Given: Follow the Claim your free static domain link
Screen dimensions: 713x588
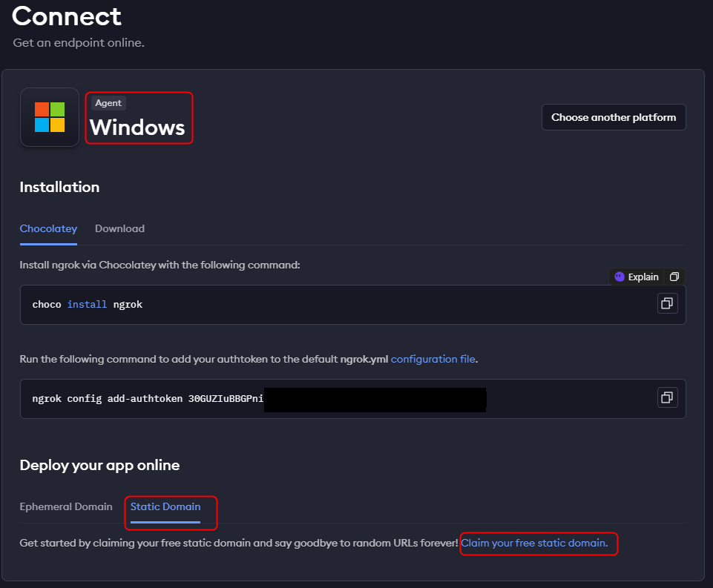Looking at the screenshot, I should click(x=534, y=543).
